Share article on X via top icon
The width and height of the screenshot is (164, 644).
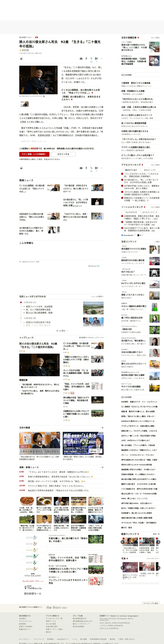(x=91, y=59)
